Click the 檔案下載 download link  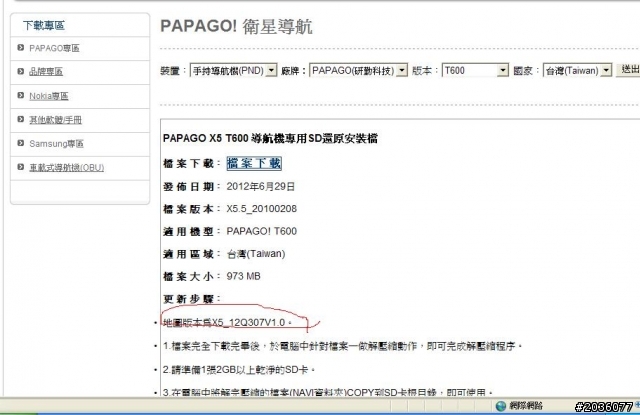(x=254, y=163)
